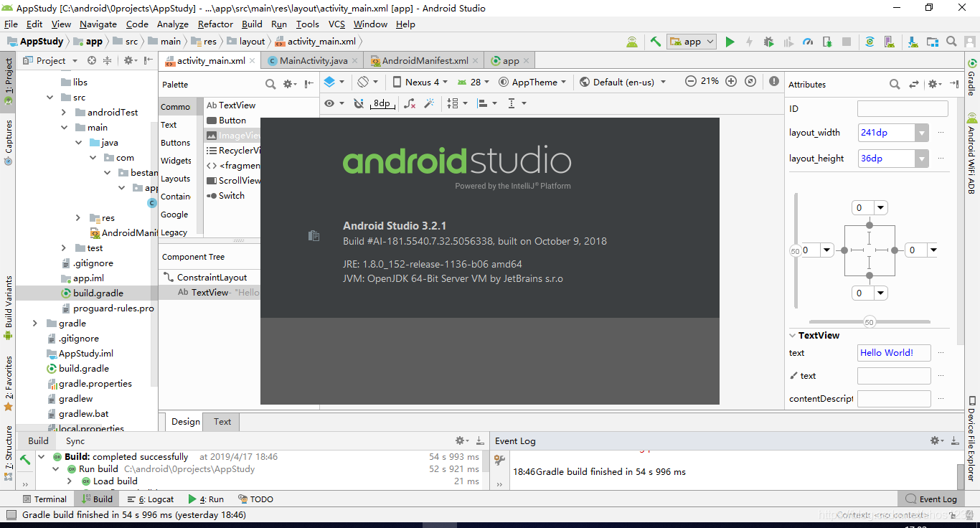Screen dimensions: 980x528
Task: Hide the Attributes panel with arrow icon
Action: coord(954,84)
